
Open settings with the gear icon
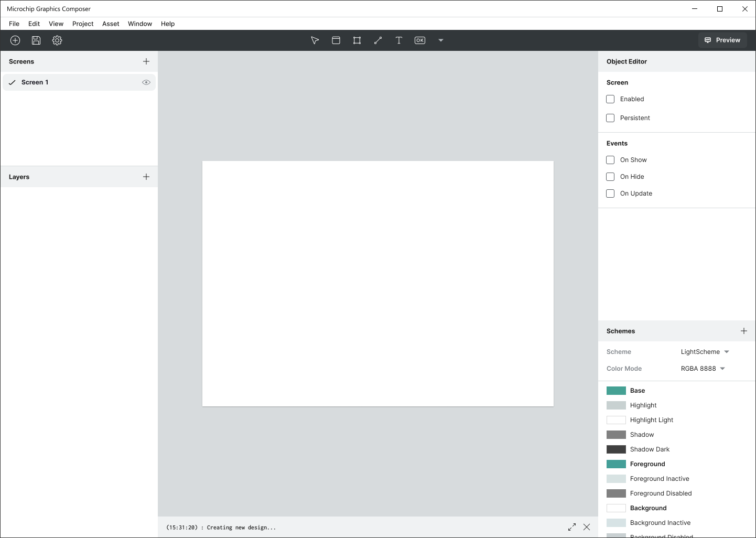click(57, 40)
